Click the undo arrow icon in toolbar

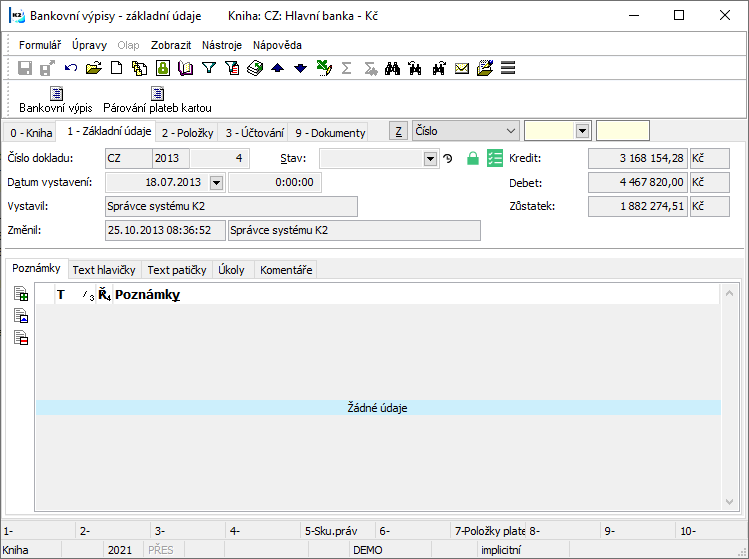71,68
